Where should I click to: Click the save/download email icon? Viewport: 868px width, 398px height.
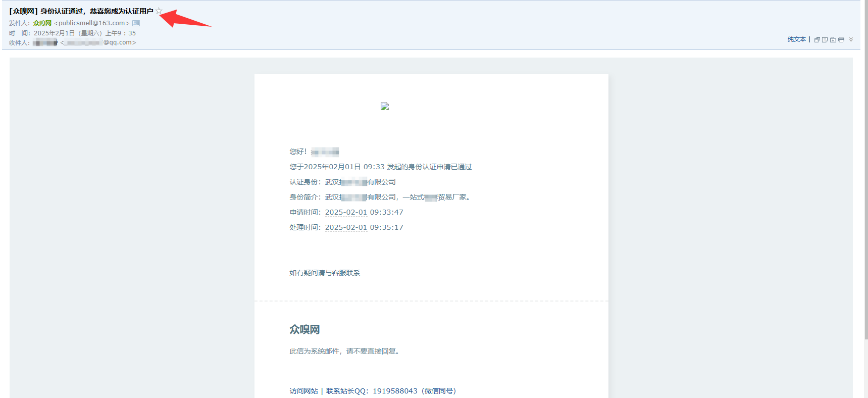click(x=833, y=39)
